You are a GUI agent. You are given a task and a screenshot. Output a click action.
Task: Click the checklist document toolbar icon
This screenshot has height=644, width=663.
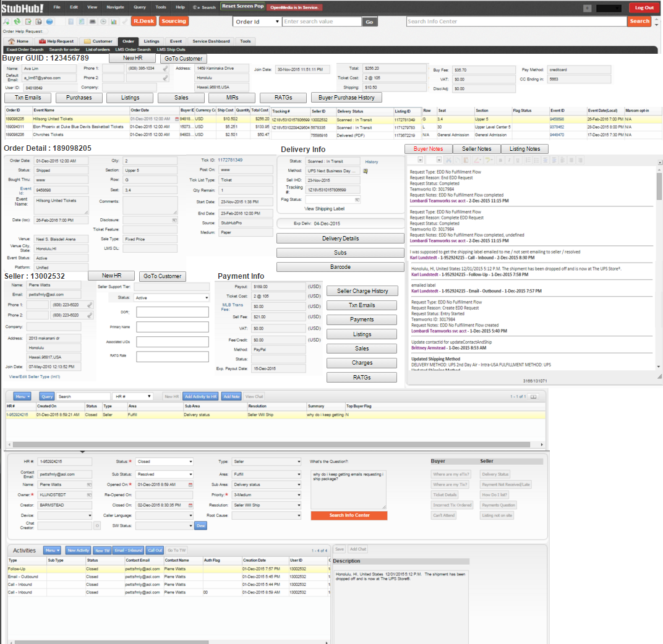click(x=82, y=21)
